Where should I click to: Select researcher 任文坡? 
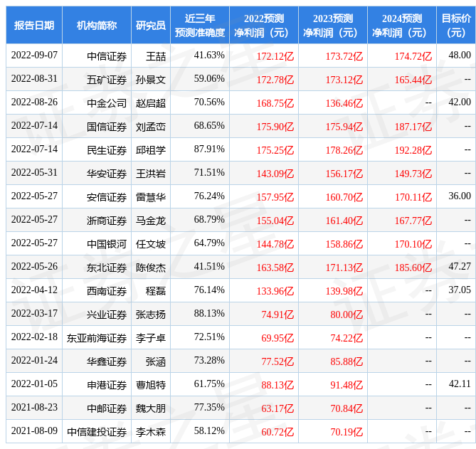[151, 244]
